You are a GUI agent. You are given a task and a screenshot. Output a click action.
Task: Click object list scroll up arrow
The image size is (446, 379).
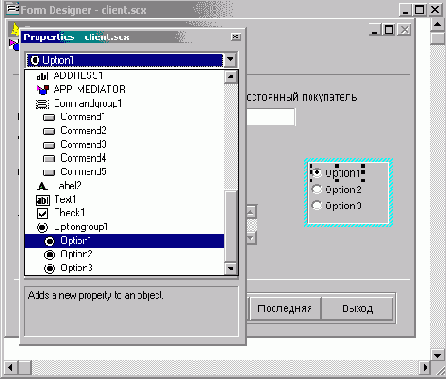pyautogui.click(x=231, y=77)
